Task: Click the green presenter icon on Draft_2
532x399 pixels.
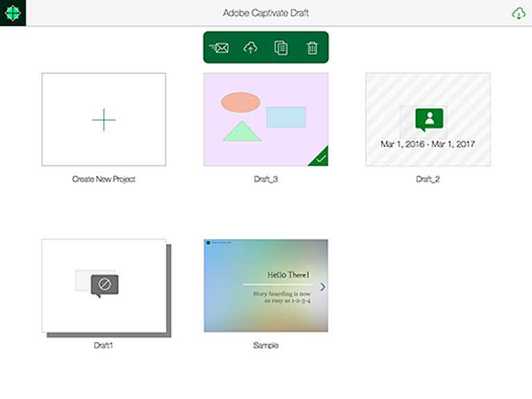Action: click(429, 119)
